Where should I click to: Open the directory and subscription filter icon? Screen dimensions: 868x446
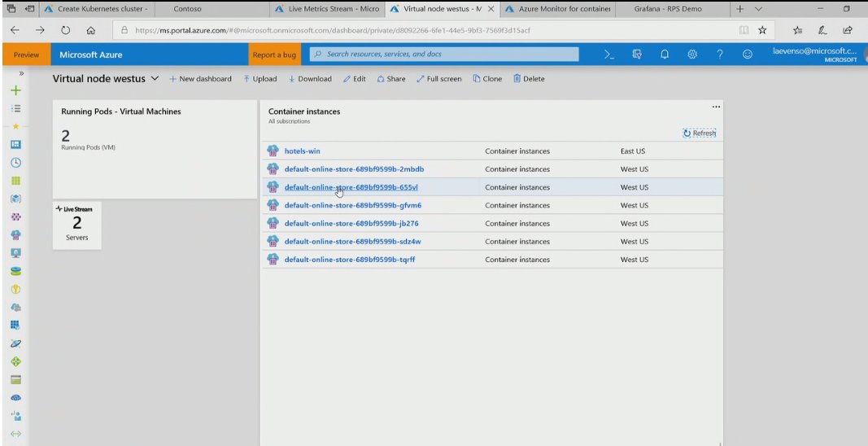[637, 55]
